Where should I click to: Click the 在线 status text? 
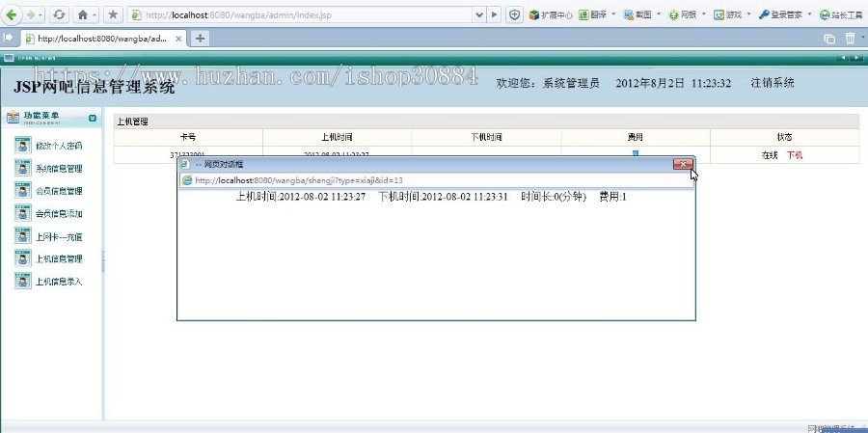pyautogui.click(x=770, y=155)
